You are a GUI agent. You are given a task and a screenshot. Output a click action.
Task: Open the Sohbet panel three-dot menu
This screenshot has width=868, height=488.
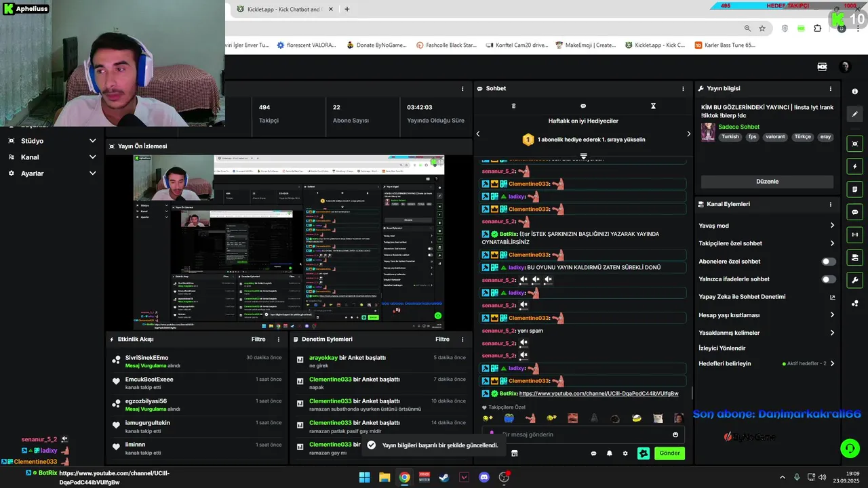coord(683,89)
